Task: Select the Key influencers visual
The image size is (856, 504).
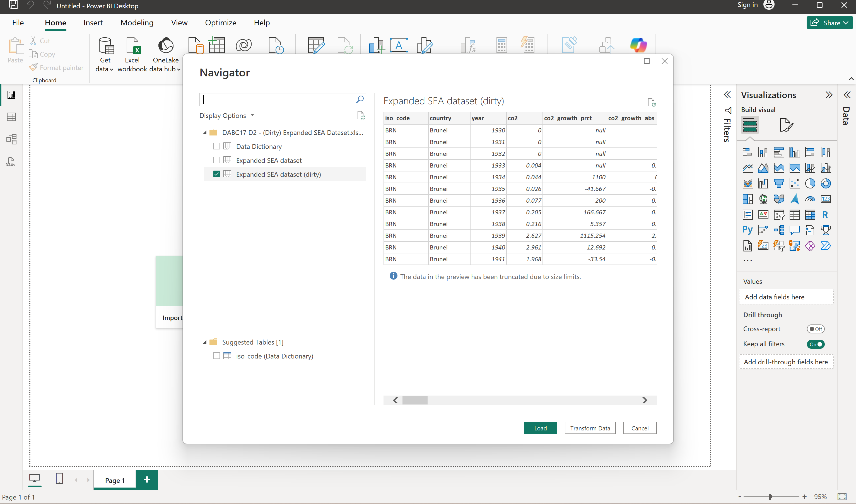Action: point(763,230)
